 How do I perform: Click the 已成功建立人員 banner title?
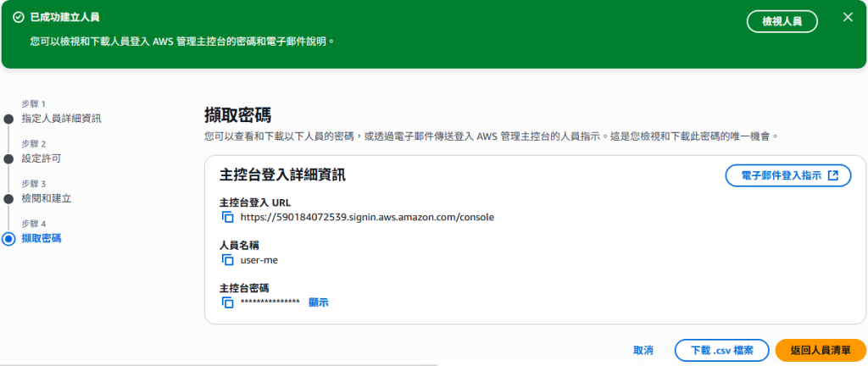pos(64,17)
